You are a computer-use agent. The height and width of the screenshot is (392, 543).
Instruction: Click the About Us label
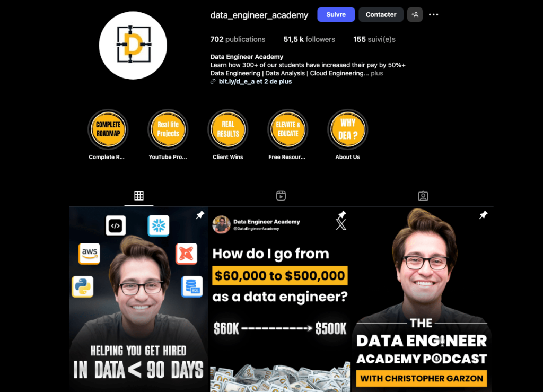[x=348, y=157]
